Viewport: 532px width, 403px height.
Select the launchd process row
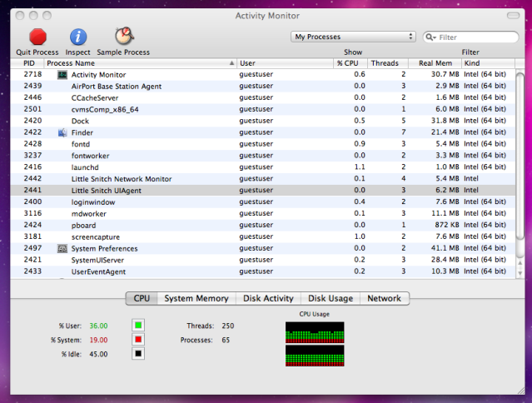[263, 167]
